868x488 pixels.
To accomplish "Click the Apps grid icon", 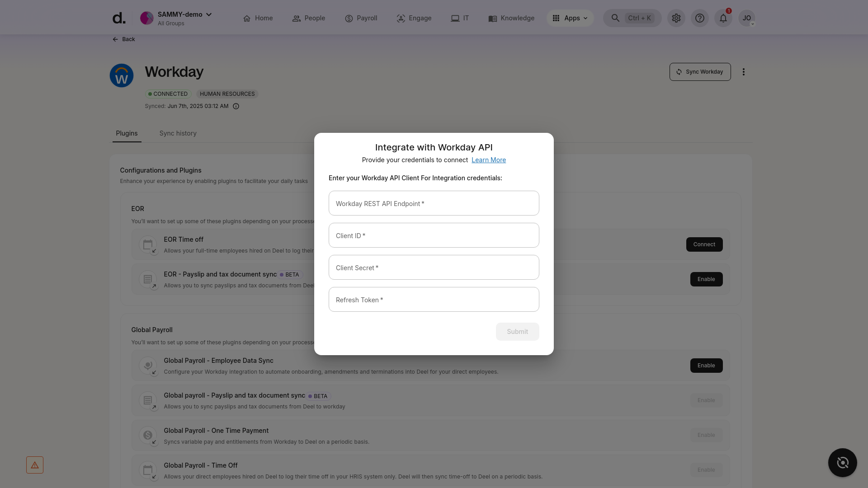I will point(556,18).
